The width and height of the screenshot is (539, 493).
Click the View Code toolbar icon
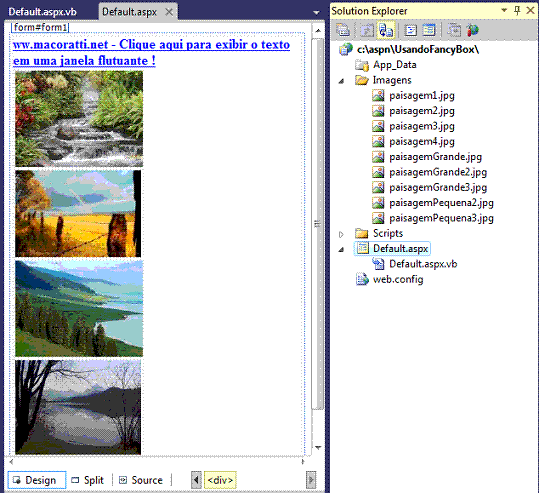click(x=410, y=30)
